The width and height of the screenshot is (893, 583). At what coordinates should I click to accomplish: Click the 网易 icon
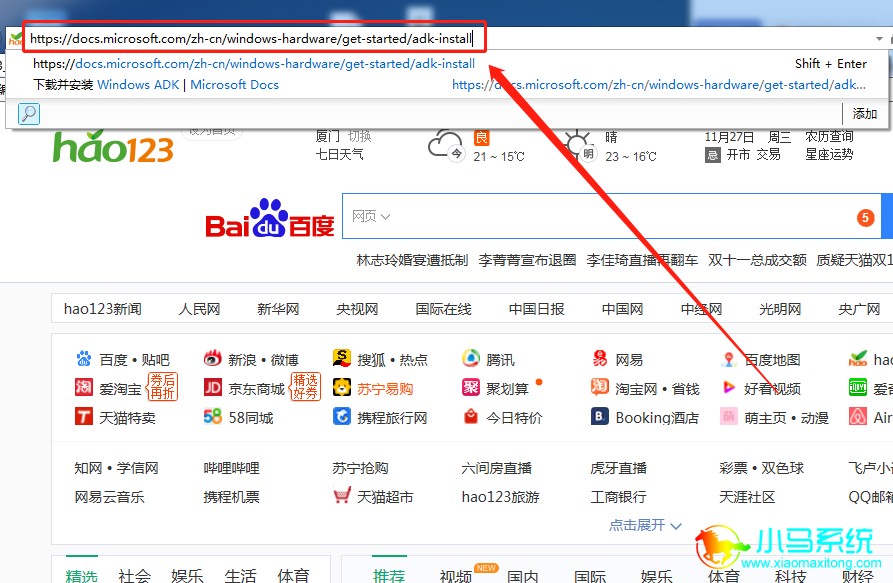(600, 358)
